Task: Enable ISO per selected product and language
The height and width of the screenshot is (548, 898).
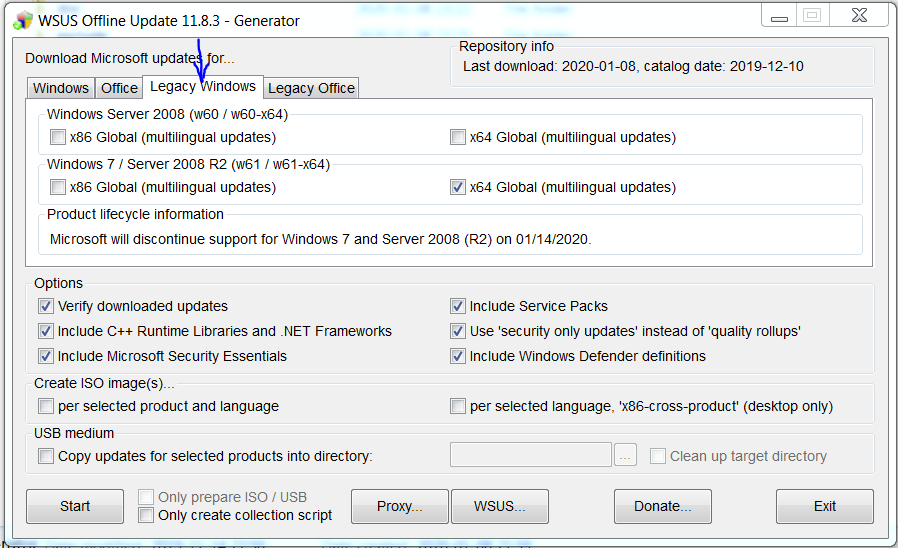Action: coord(46,406)
